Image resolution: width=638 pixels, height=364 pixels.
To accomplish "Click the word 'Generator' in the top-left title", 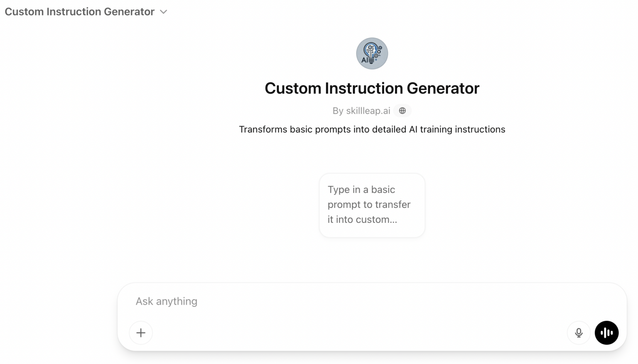I will [x=129, y=12].
